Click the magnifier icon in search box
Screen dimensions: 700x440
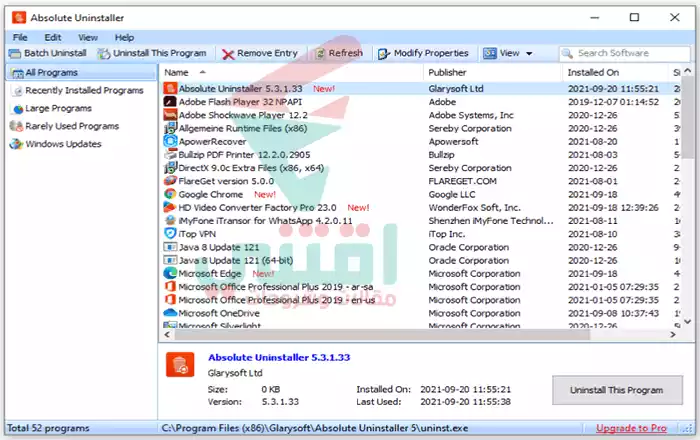click(567, 54)
